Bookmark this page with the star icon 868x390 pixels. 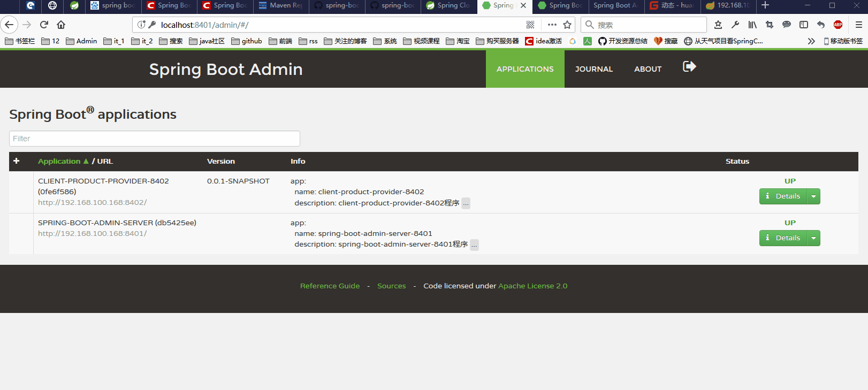pos(567,25)
